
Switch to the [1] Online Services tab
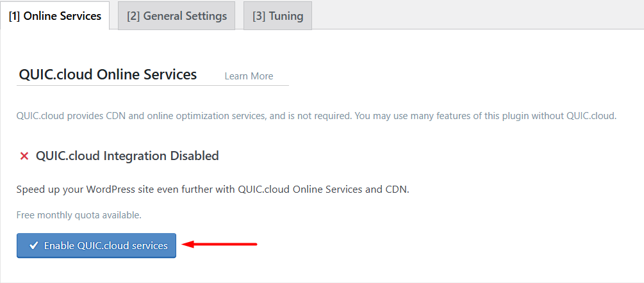pos(54,16)
